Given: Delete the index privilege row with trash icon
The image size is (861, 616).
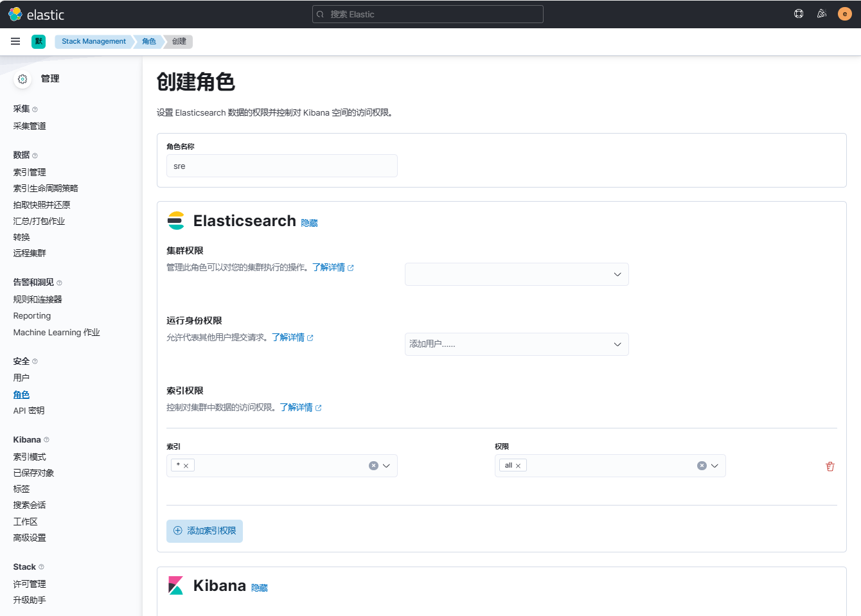Looking at the screenshot, I should (830, 466).
